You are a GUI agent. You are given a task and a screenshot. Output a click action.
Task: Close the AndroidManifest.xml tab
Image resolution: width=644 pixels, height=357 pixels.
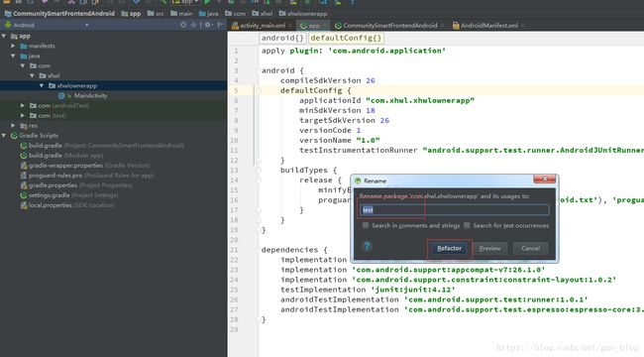522,26
